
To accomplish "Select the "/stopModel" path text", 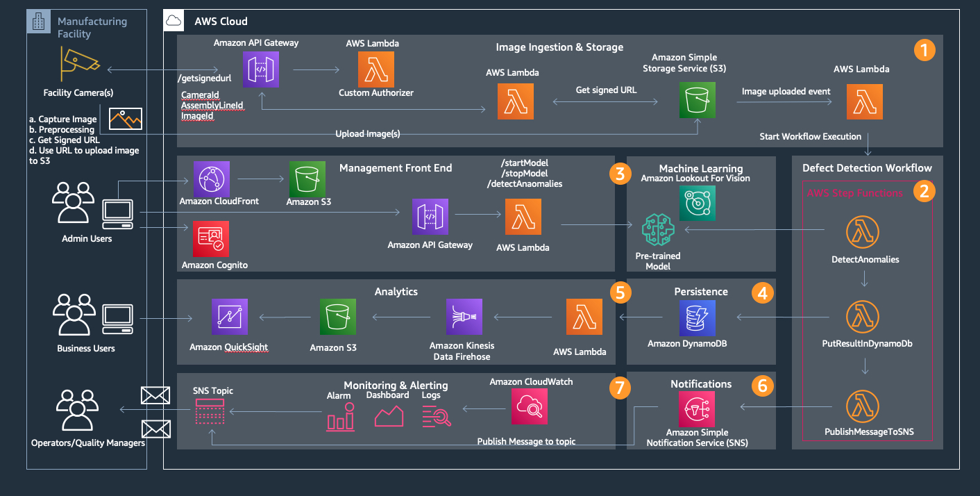I will click(x=524, y=173).
